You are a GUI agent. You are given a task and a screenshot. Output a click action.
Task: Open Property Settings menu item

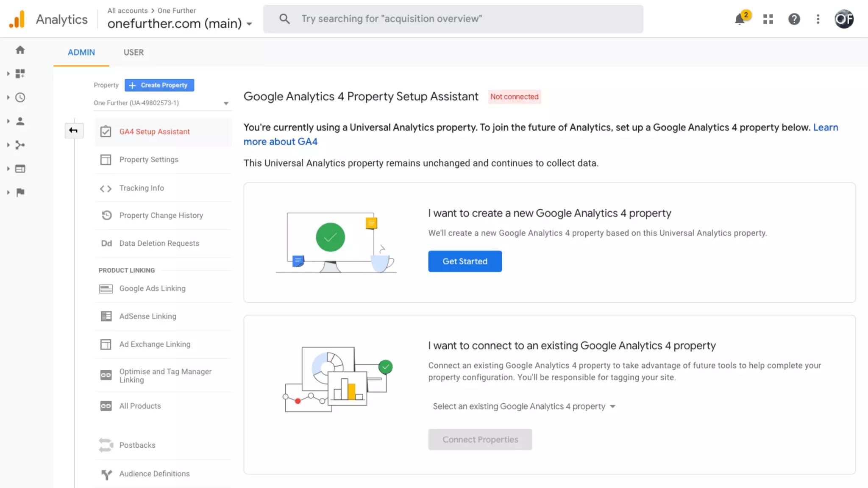click(149, 160)
